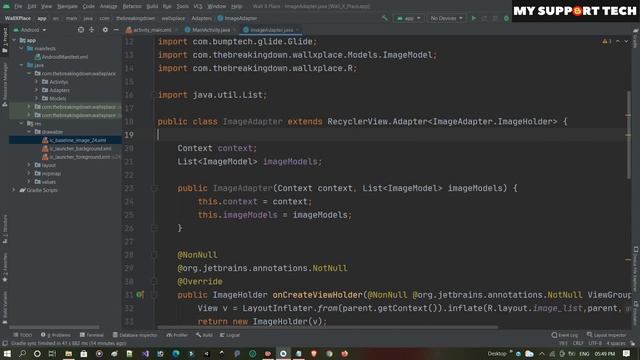This screenshot has width=640, height=360.
Task: Collapse the manifests folder
Action: tap(22, 49)
